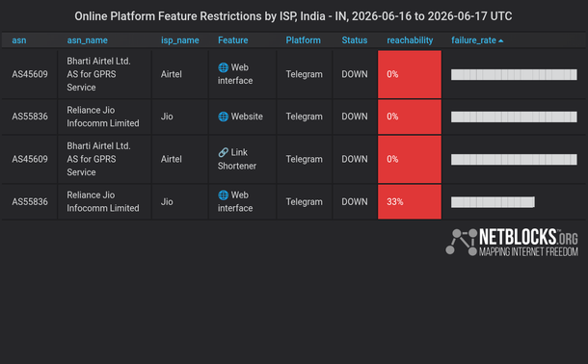
Task: Click the failure rate bar for Airtel Web interface
Action: click(514, 74)
